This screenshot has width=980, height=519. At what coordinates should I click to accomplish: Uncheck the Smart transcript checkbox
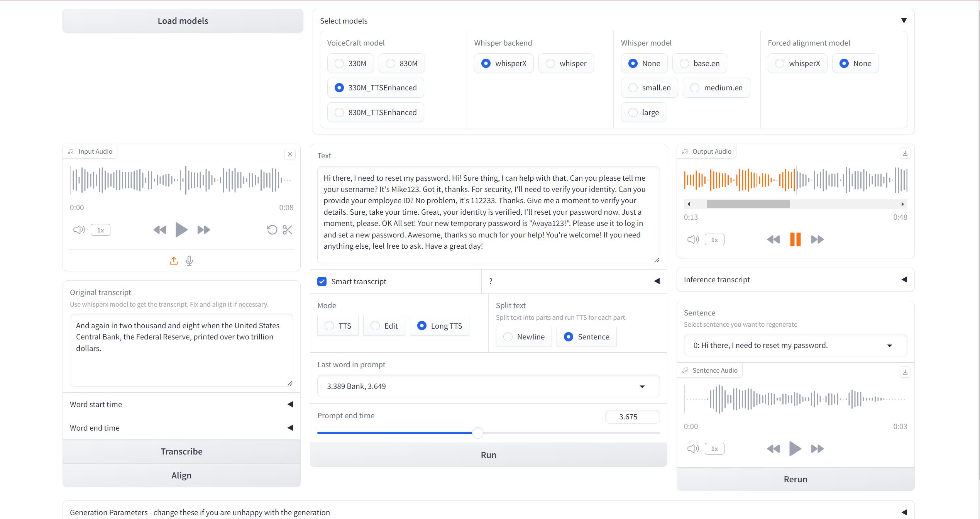(322, 282)
